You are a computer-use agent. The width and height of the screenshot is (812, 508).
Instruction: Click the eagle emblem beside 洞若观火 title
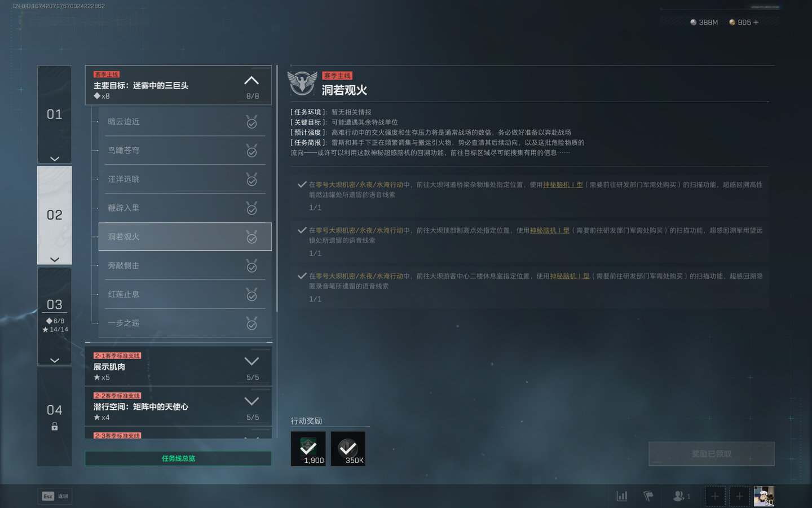(x=302, y=83)
